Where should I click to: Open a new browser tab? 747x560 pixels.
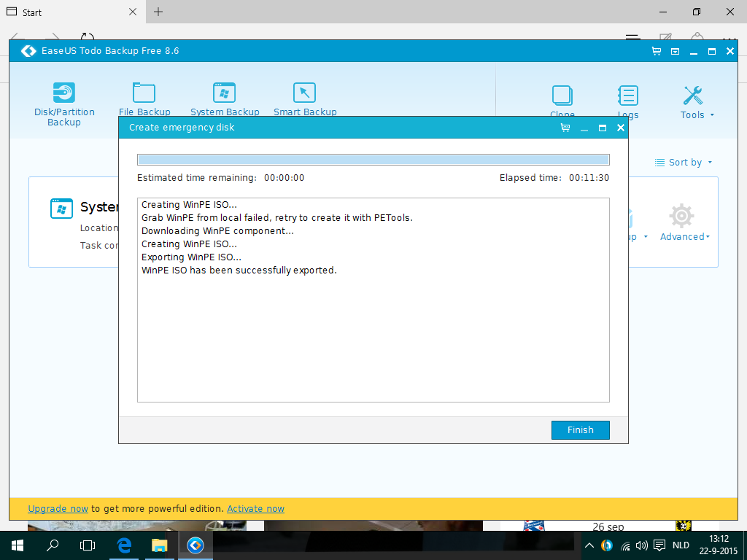pos(158,12)
